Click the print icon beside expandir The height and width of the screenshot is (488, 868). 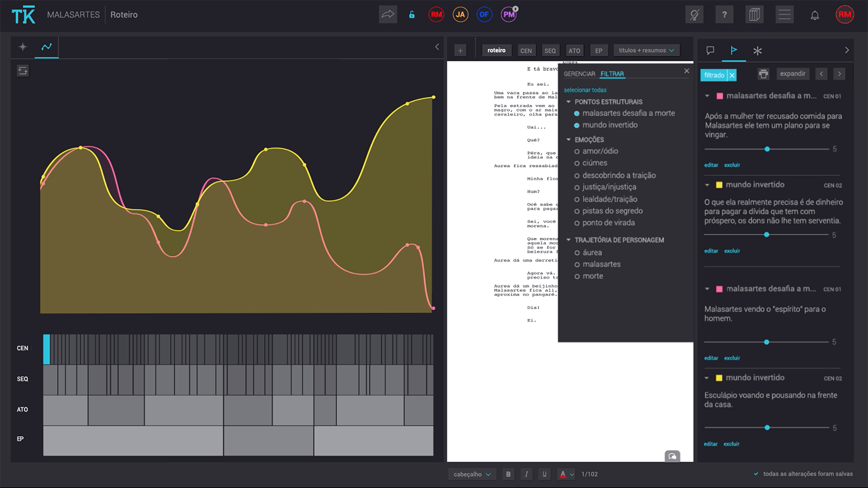pyautogui.click(x=763, y=74)
